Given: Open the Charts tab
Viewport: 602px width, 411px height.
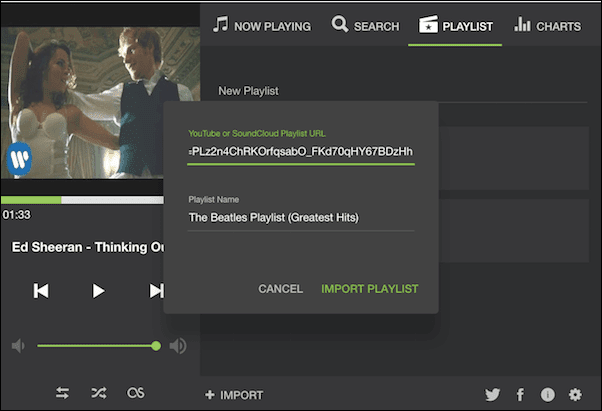Looking at the screenshot, I should (x=547, y=25).
